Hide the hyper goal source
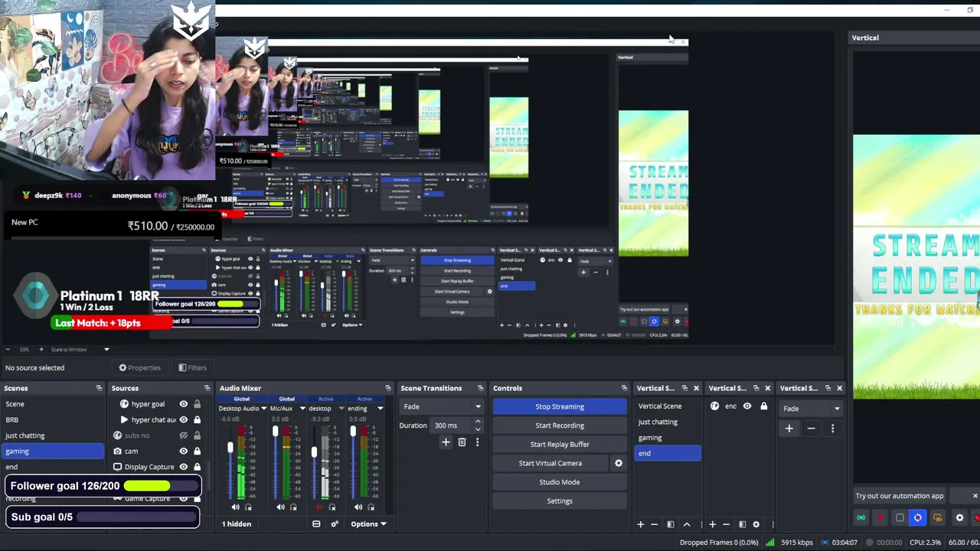This screenshot has height=551, width=980. point(184,404)
